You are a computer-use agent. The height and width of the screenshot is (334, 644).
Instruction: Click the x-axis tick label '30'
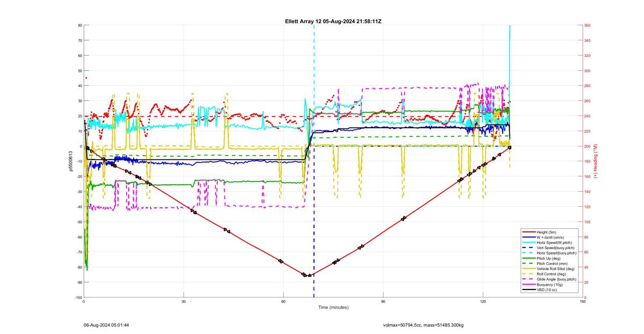click(x=184, y=301)
